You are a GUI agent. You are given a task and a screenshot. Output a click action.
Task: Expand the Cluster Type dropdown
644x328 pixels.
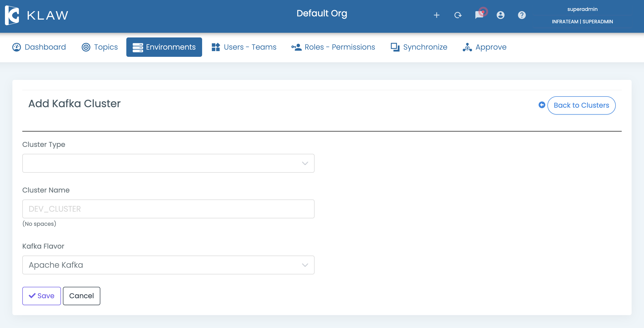[x=168, y=163]
